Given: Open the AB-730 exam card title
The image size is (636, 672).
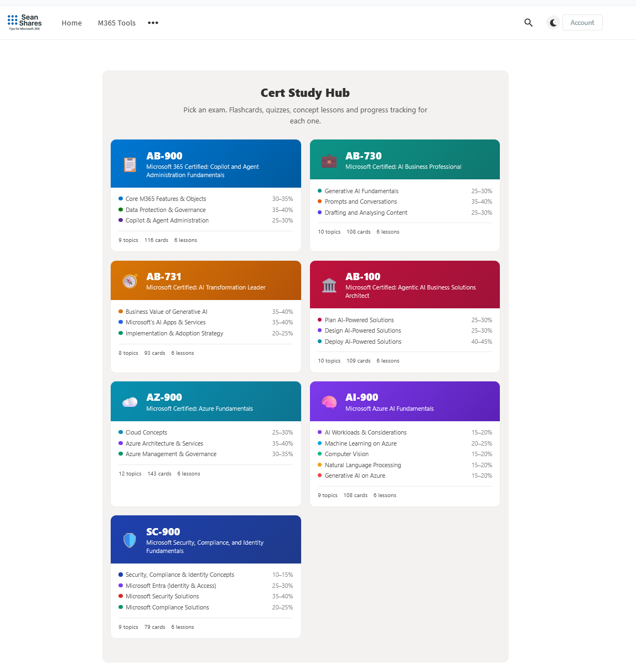Looking at the screenshot, I should [364, 156].
